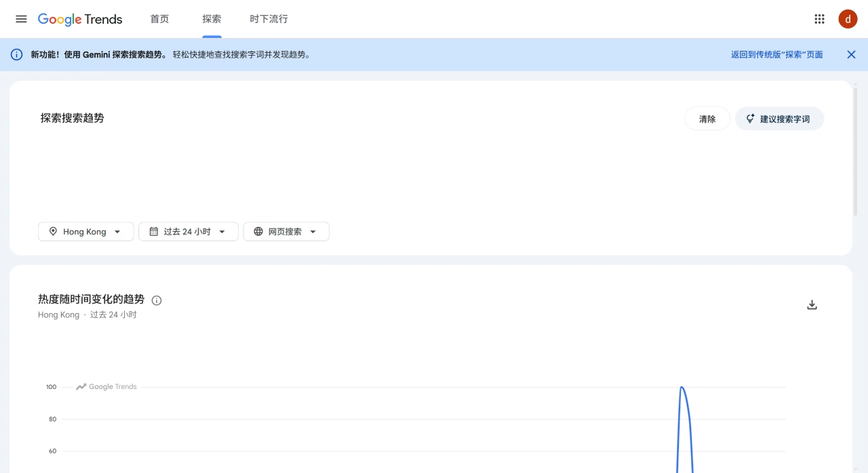Click the 新功能 Gemini banner text

click(170, 55)
